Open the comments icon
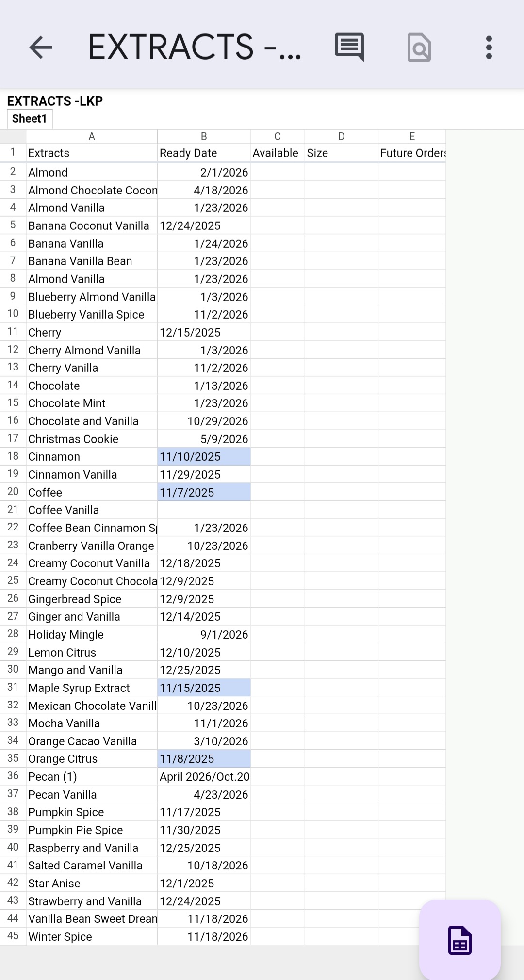Viewport: 524px width, 980px height. click(349, 47)
